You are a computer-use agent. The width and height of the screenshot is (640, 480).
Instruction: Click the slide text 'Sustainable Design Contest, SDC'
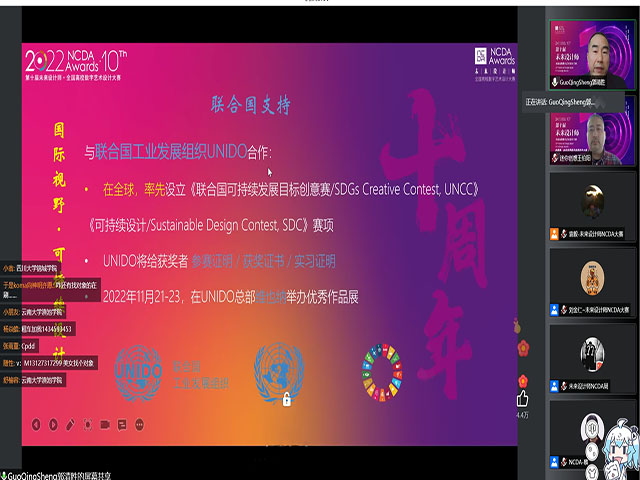coord(227,225)
